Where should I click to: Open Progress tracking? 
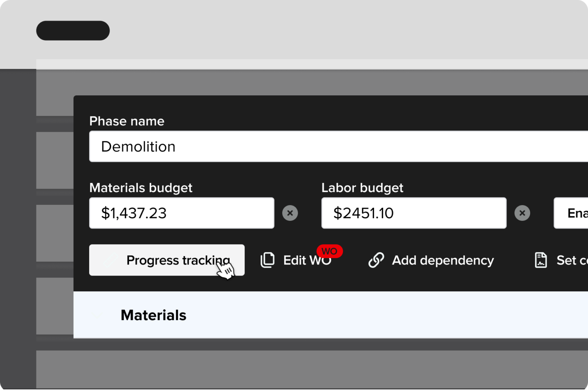[167, 260]
